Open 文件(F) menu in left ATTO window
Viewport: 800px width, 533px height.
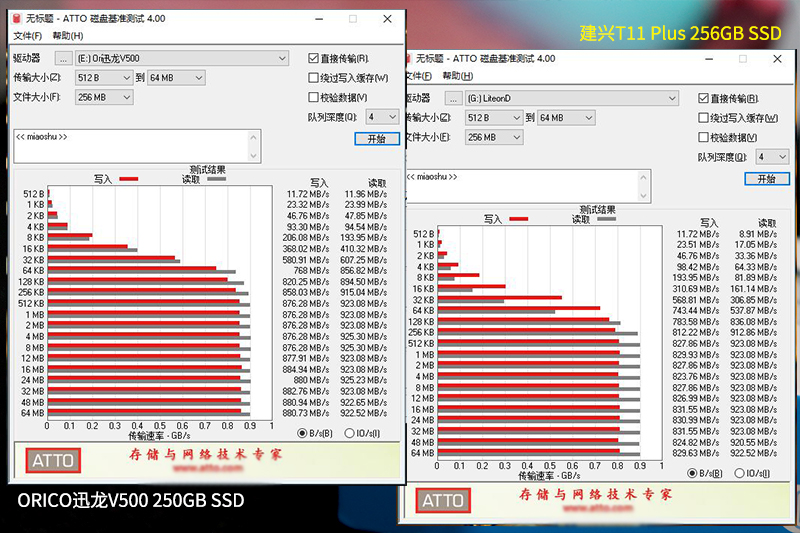point(28,36)
